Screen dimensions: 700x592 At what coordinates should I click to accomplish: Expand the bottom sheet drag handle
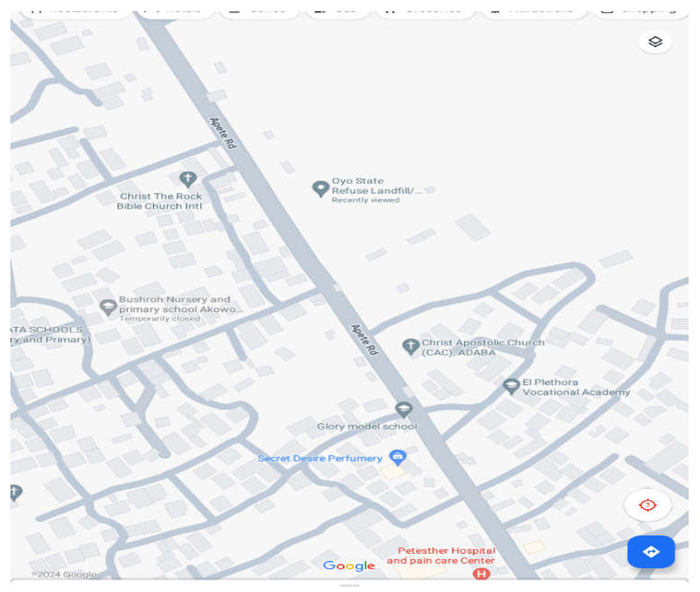349,586
